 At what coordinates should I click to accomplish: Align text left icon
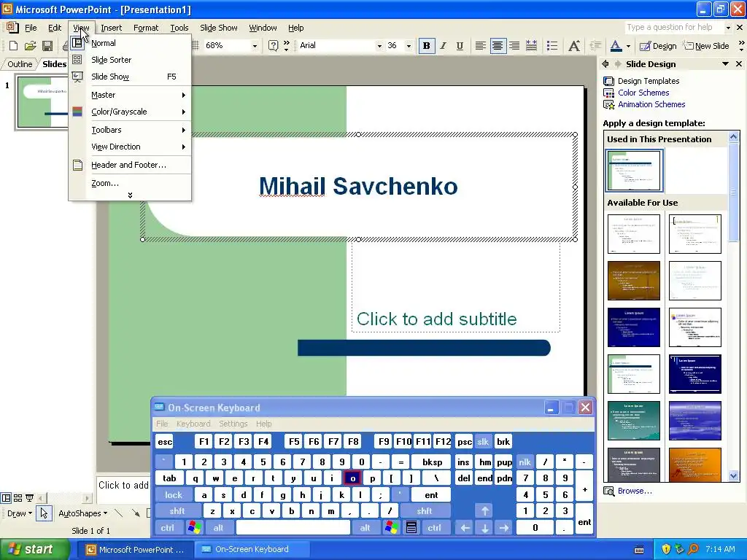[481, 46]
